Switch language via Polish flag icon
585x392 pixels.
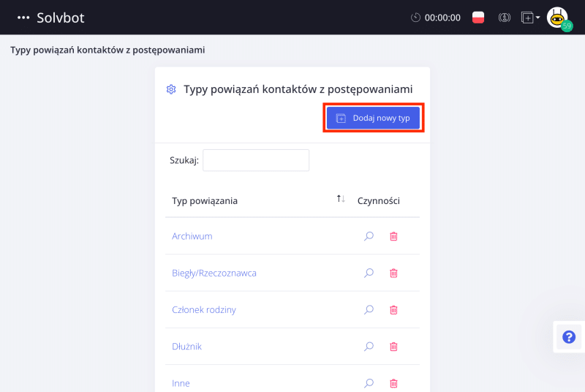(x=478, y=18)
